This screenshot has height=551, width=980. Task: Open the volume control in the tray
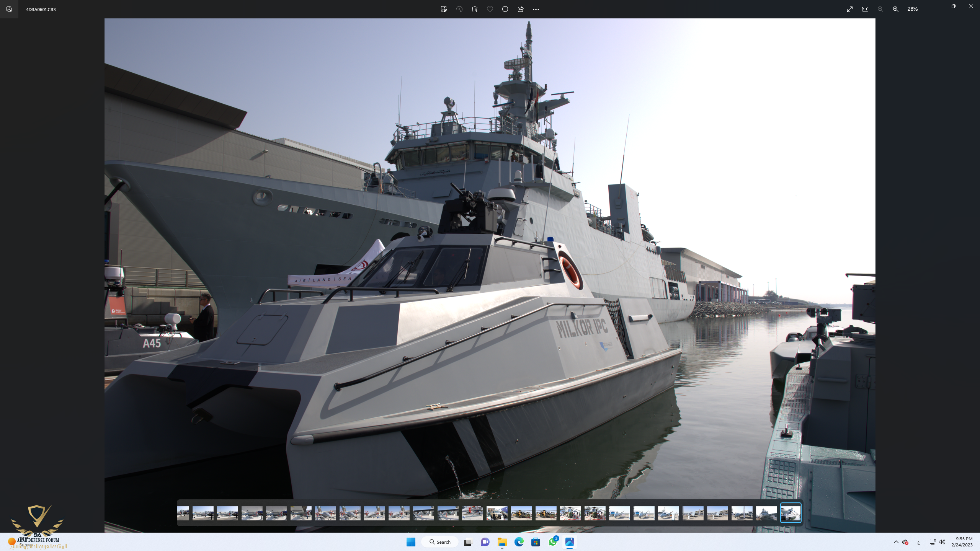[942, 542]
